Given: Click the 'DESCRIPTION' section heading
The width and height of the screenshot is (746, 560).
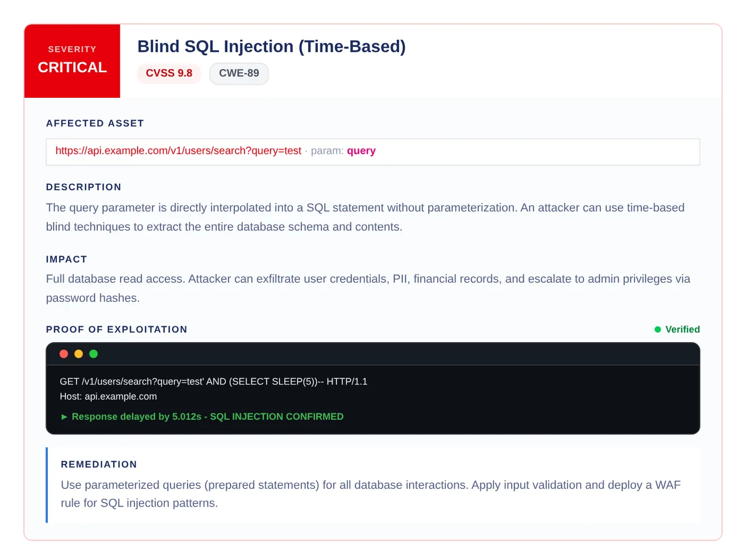Looking at the screenshot, I should coord(84,187).
